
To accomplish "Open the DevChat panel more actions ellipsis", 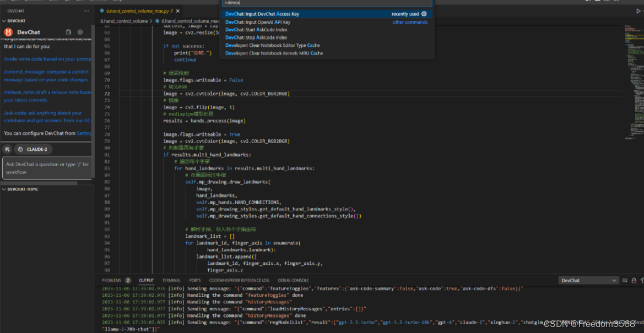I will tap(86, 11).
